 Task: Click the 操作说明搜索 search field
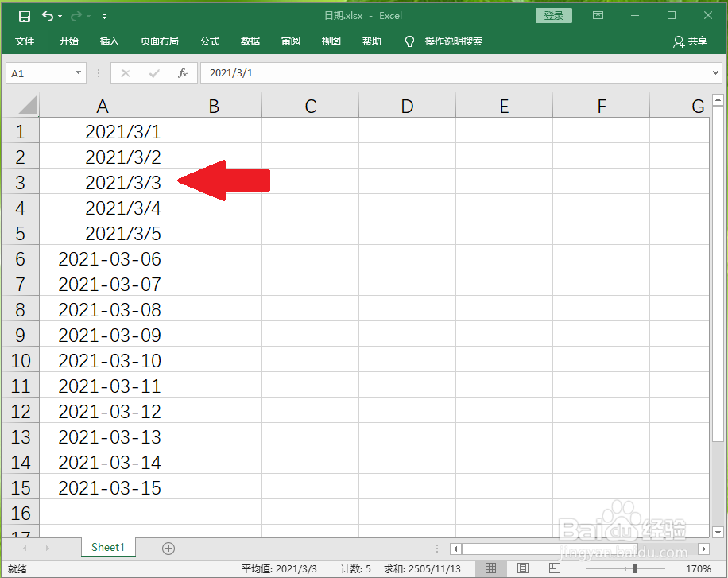pos(453,41)
